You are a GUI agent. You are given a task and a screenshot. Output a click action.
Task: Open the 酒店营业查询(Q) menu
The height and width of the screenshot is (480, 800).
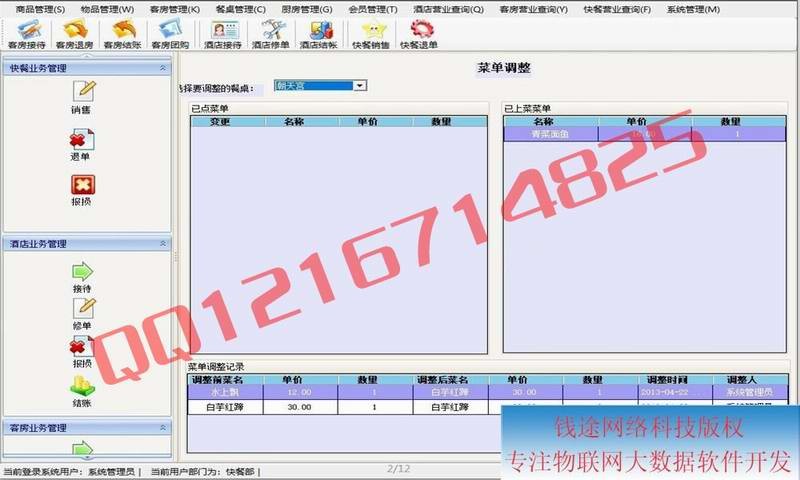coord(448,9)
